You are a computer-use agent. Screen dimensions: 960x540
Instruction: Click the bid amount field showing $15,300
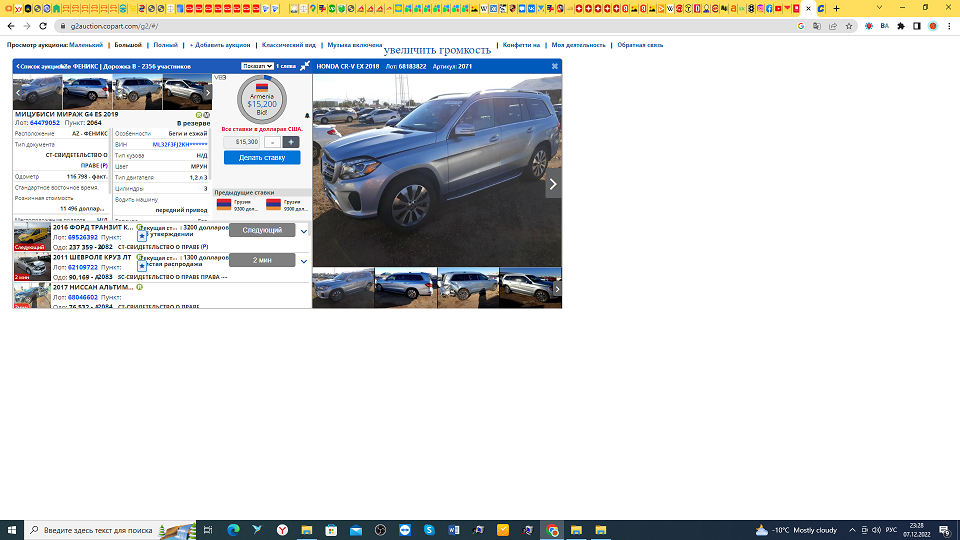pyautogui.click(x=242, y=142)
